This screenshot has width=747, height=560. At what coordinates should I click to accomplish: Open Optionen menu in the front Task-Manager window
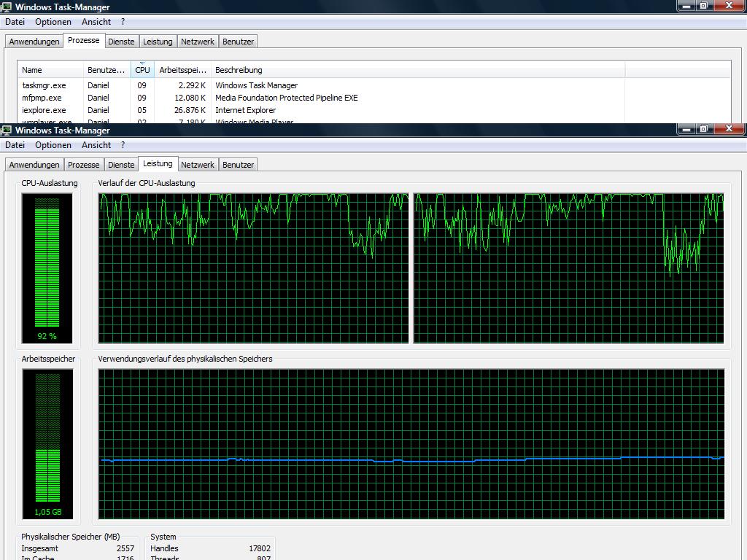[53, 145]
